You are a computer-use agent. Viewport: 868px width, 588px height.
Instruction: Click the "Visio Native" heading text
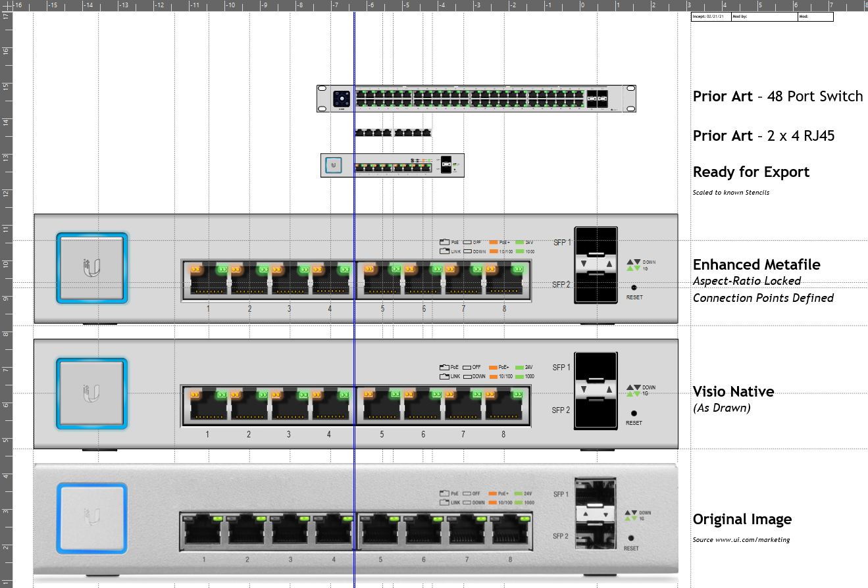(733, 392)
